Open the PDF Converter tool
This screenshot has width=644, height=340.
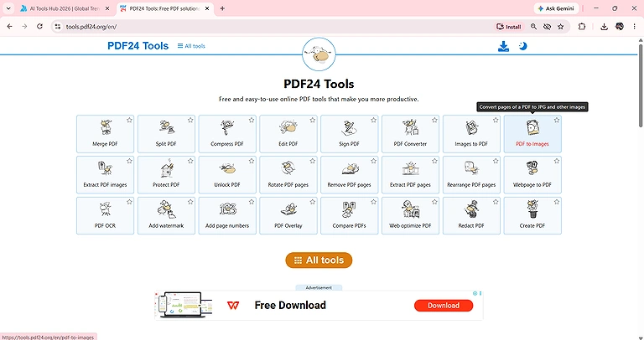[410, 134]
